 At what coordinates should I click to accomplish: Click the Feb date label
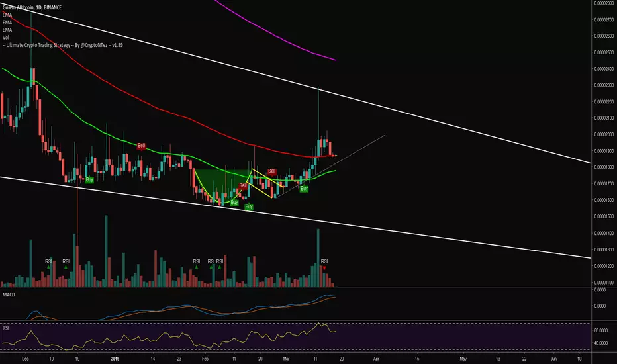[205, 359]
